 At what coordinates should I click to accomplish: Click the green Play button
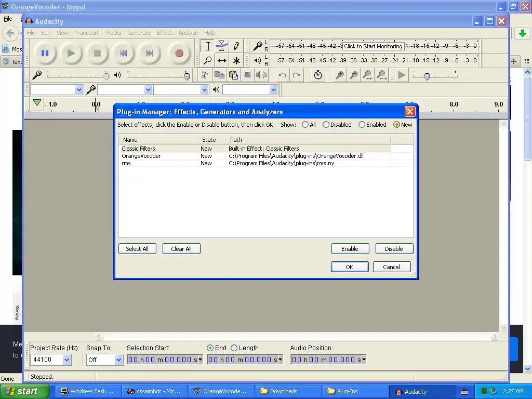point(71,54)
